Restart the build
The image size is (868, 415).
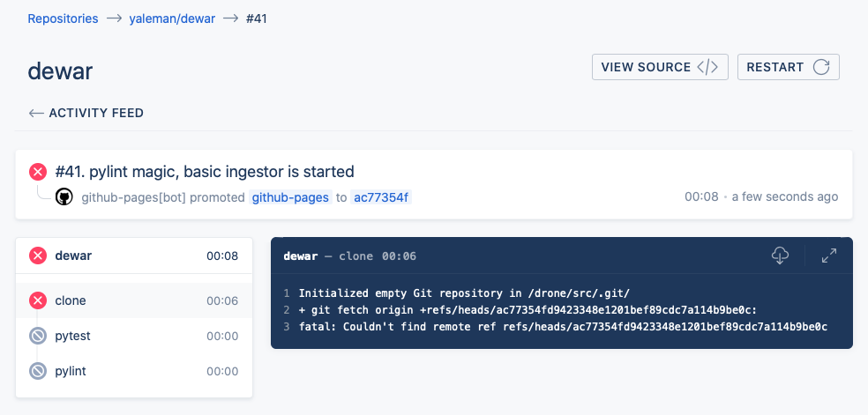pyautogui.click(x=788, y=67)
